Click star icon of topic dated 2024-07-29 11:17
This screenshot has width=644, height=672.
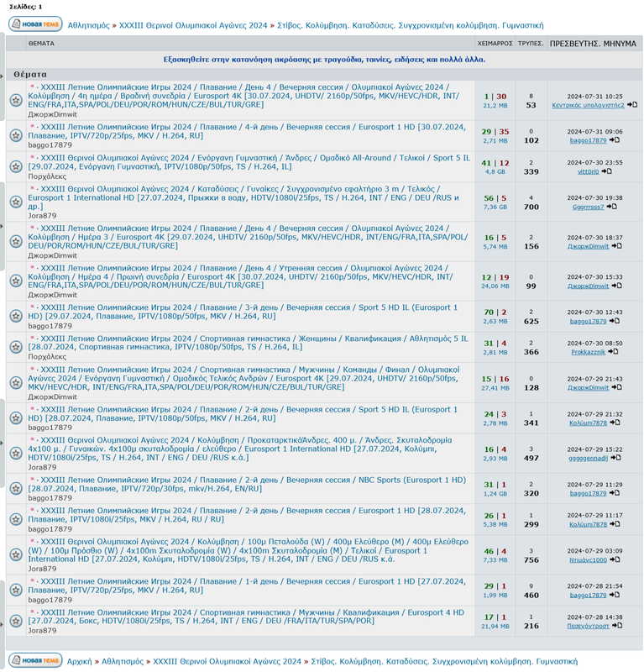tap(16, 519)
